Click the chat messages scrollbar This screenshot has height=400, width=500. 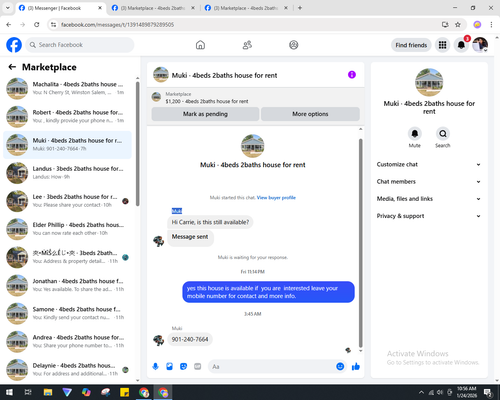coord(360,243)
